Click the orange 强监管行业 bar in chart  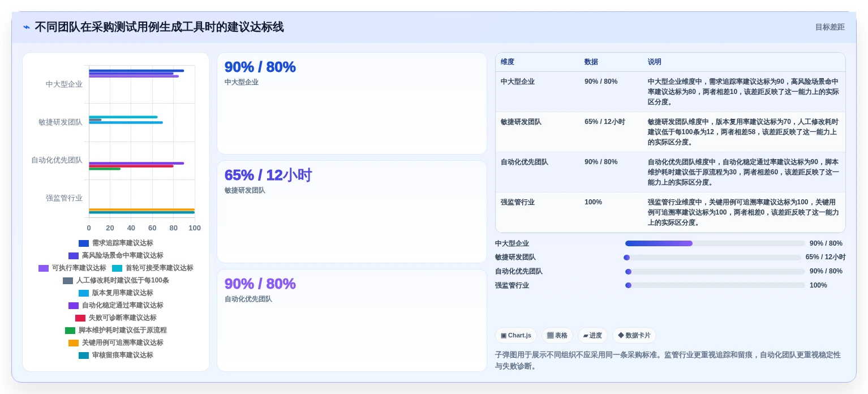pyautogui.click(x=141, y=209)
